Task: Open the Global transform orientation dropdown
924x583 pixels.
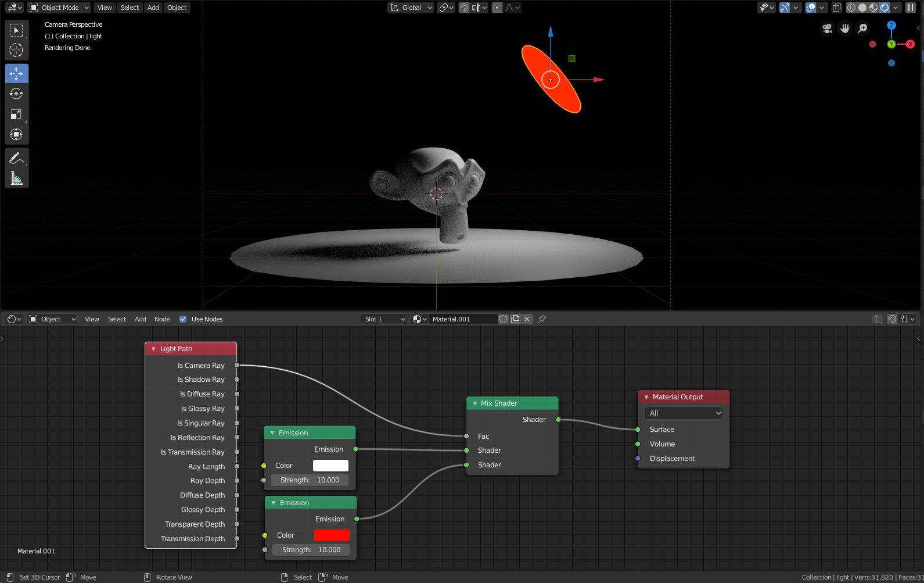Action: point(411,8)
